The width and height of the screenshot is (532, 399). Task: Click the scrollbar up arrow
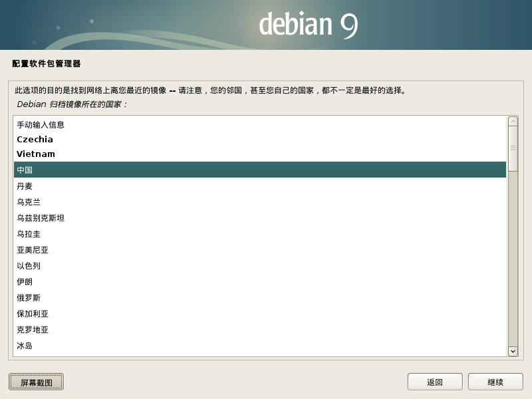tap(513, 122)
